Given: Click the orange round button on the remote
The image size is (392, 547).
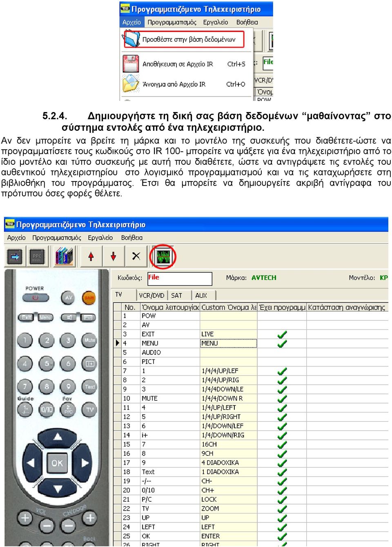Looking at the screenshot, I should click(89, 298).
